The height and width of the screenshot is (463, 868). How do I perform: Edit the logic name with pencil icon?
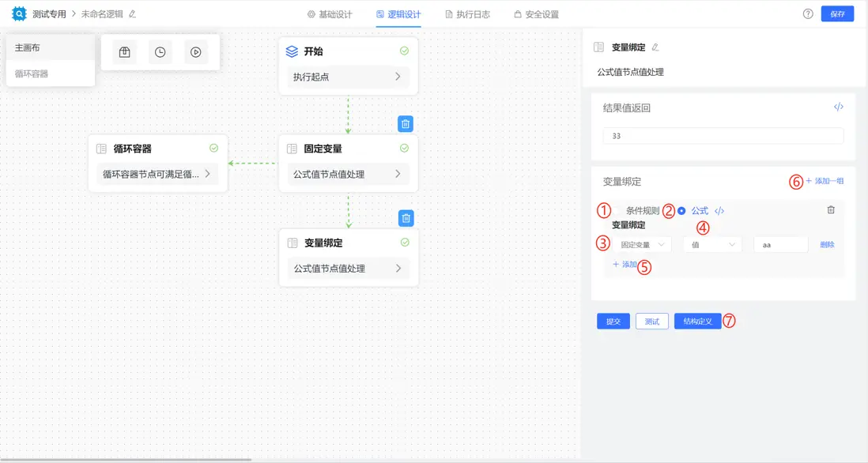coord(132,14)
